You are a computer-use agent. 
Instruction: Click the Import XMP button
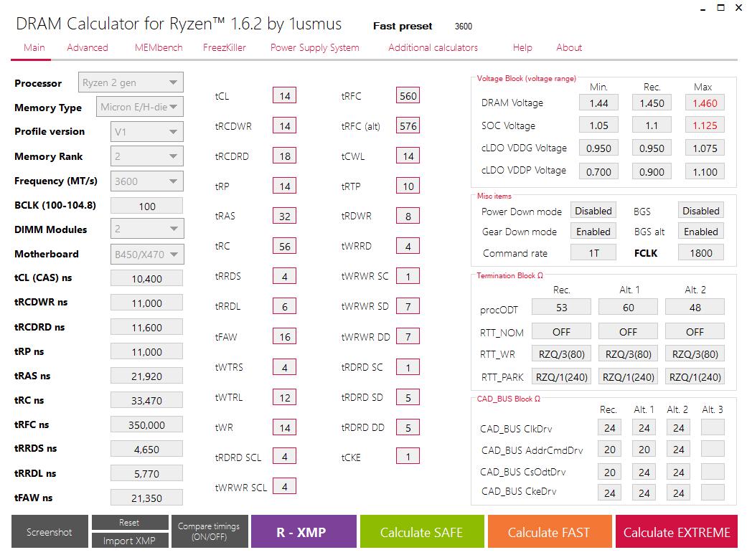tap(130, 541)
